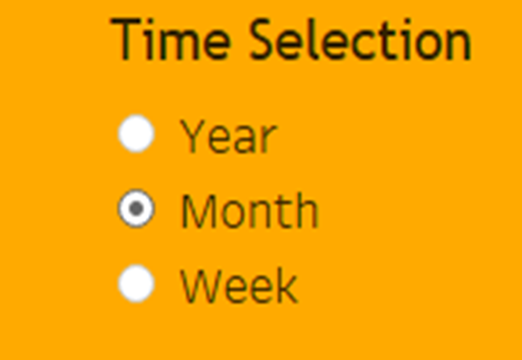The width and height of the screenshot is (522, 360).
Task: Click the word Time in title
Action: 170,40
